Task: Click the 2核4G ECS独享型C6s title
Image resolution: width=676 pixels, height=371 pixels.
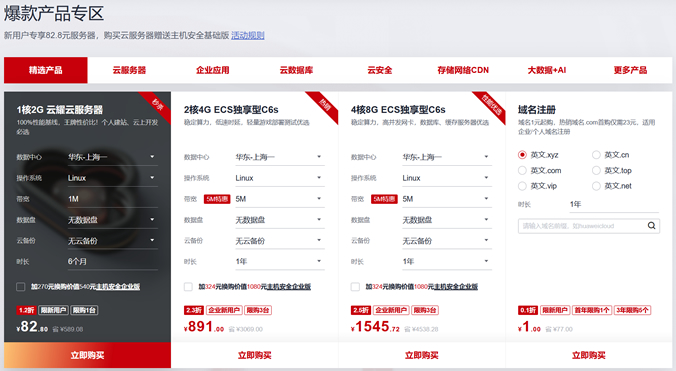Action: 231,109
